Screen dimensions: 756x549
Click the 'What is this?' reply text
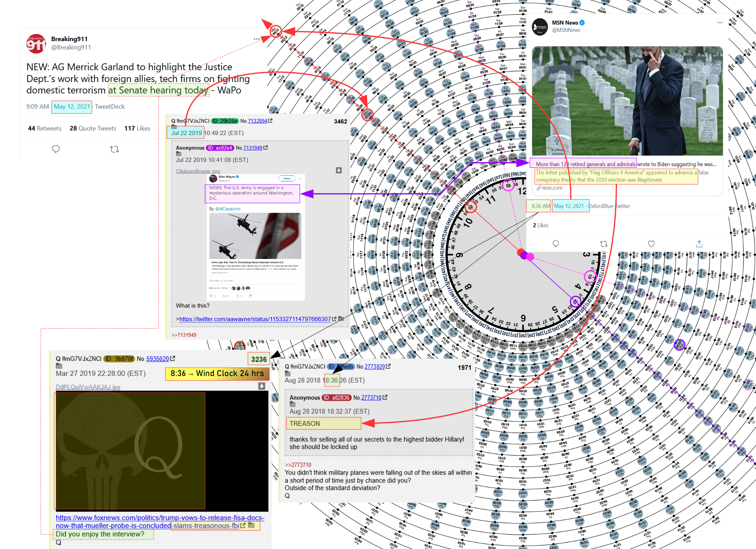193,306
